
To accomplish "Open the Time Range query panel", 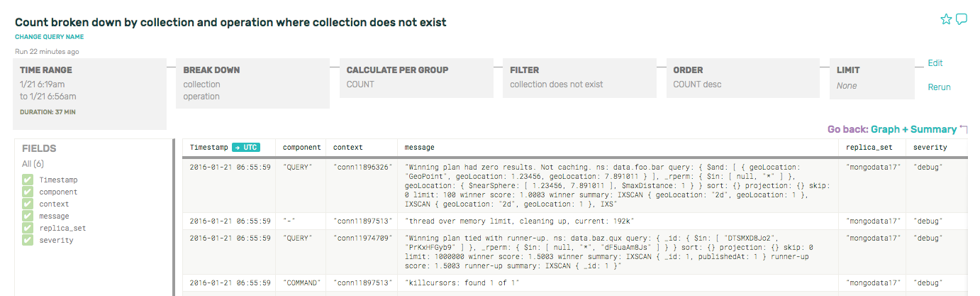I will (91, 94).
